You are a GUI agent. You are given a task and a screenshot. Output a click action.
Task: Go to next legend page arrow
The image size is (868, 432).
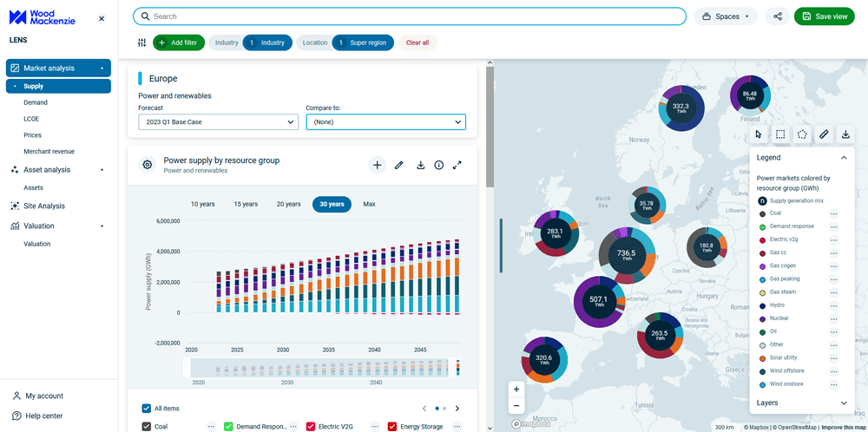click(457, 409)
